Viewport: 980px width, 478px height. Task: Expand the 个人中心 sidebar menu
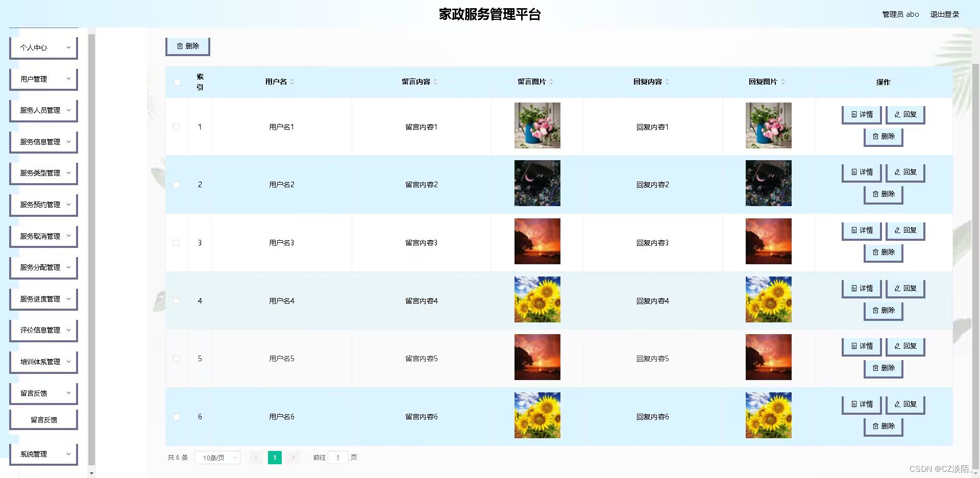pyautogui.click(x=43, y=47)
